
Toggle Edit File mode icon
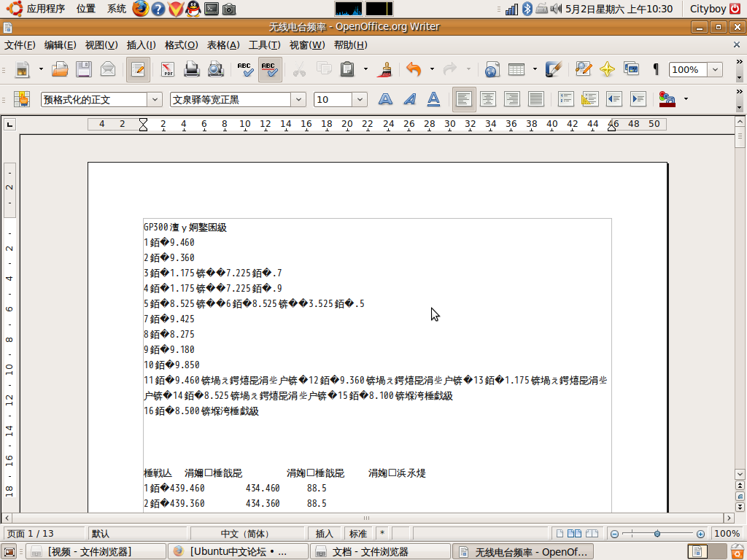pyautogui.click(x=138, y=69)
